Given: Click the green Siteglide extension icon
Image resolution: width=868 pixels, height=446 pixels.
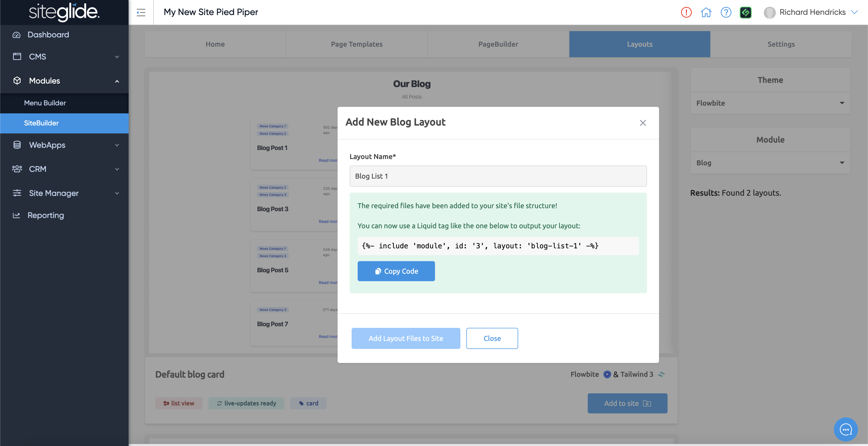Looking at the screenshot, I should click(x=746, y=13).
